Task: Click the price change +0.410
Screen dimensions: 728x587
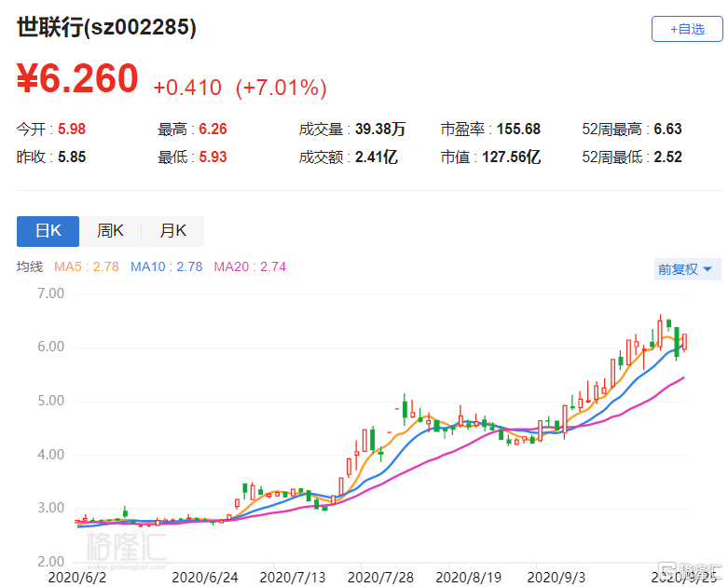Action: tap(187, 88)
